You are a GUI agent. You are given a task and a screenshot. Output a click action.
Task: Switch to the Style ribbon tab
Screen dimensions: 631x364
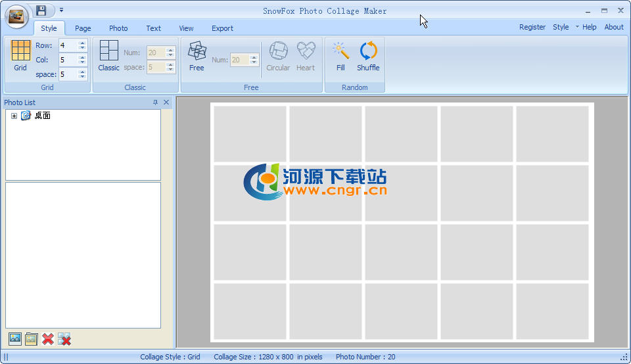(x=49, y=28)
